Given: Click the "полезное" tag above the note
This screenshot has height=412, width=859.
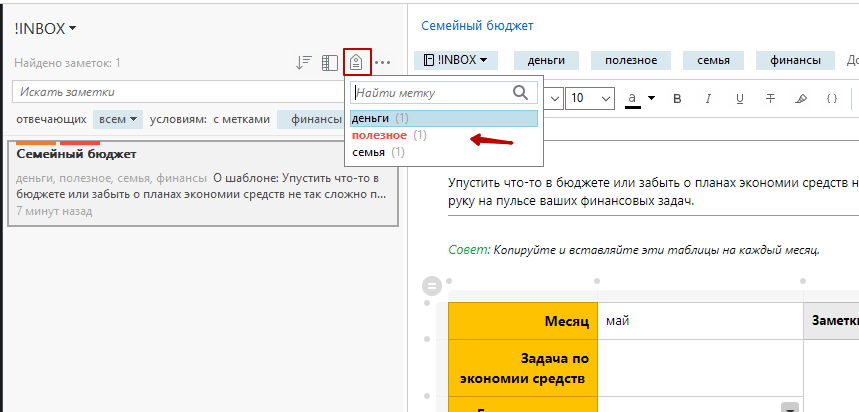Looking at the screenshot, I should [x=623, y=60].
